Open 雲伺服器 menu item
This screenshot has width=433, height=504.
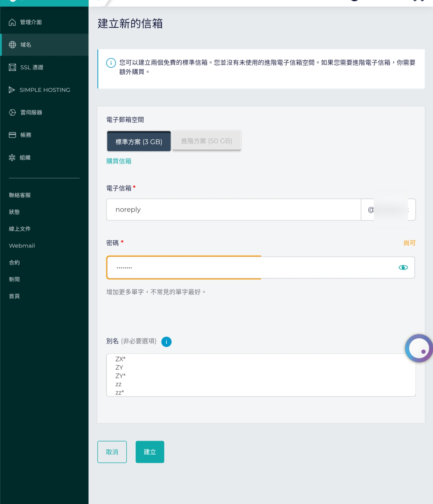click(x=44, y=112)
